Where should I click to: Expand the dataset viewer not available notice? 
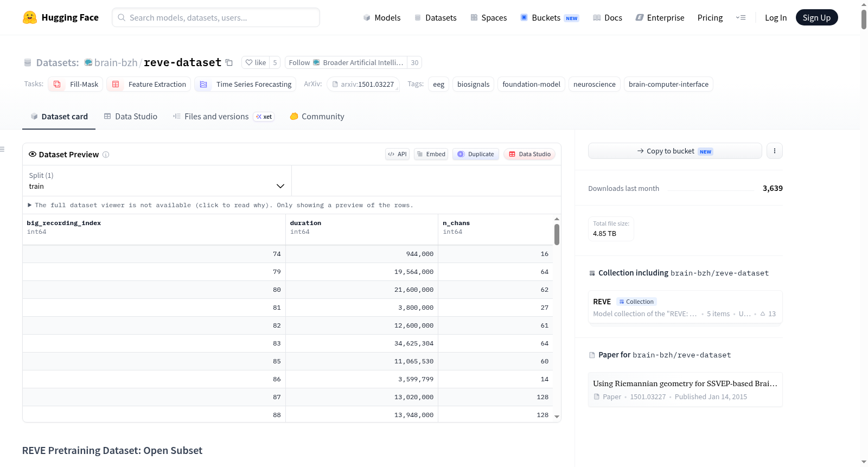220,205
